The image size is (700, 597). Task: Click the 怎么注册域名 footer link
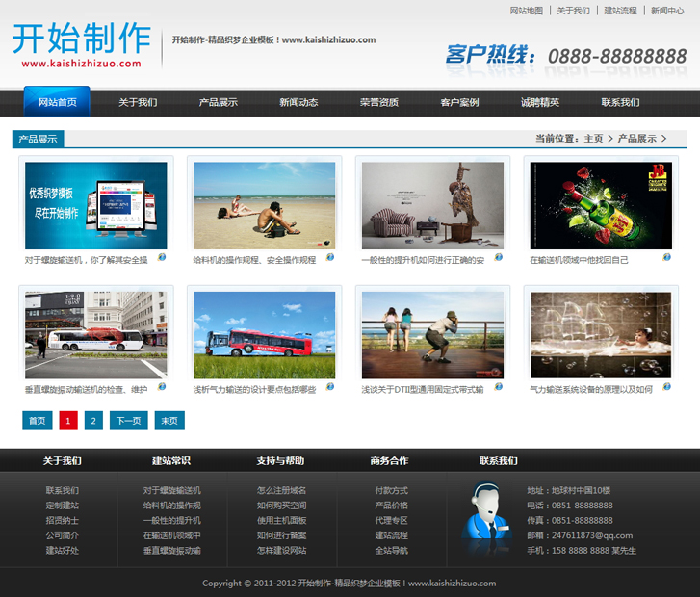pyautogui.click(x=281, y=490)
